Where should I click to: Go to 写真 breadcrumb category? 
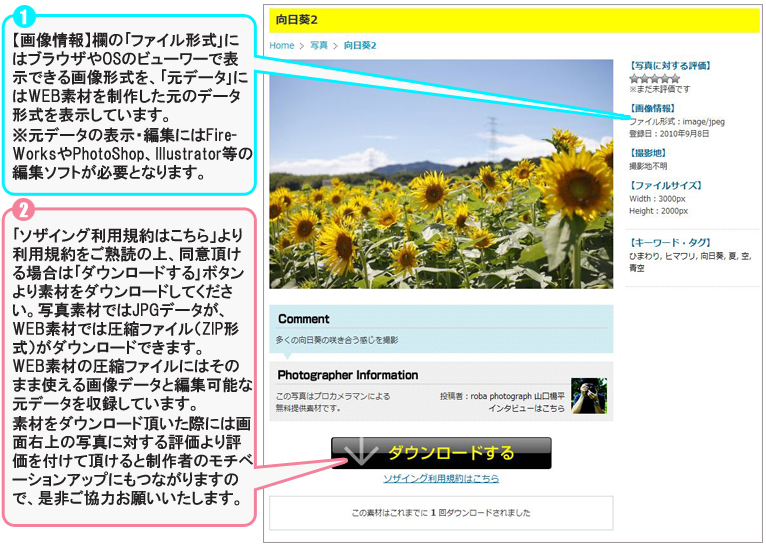[x=318, y=45]
